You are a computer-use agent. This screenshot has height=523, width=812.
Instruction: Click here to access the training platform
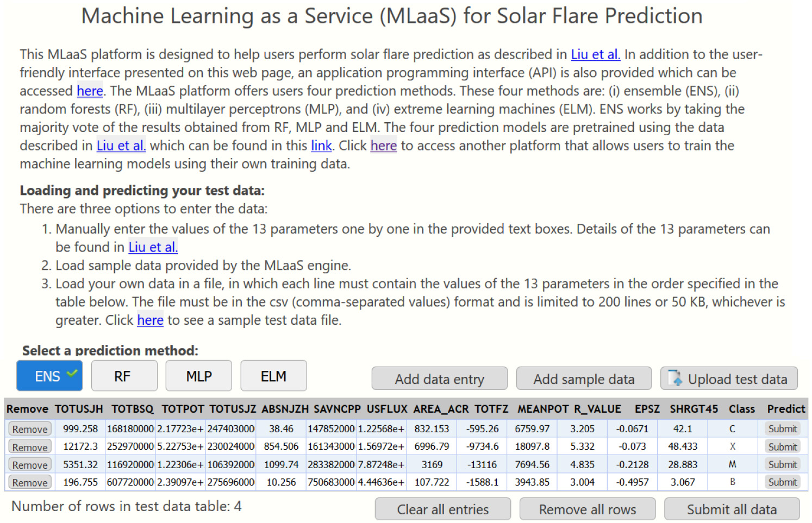pyautogui.click(x=383, y=146)
